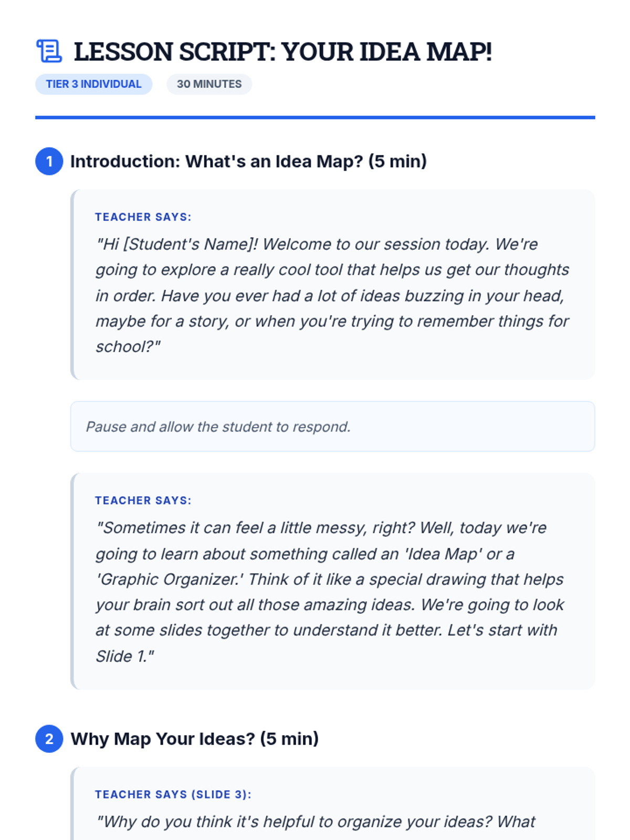Click the 'LESSON SCRIPT: YOUR IDEA MAP!' title

click(283, 51)
